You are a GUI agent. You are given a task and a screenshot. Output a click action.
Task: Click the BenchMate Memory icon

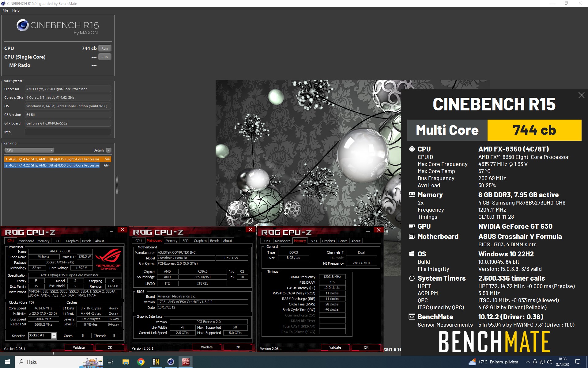pyautogui.click(x=412, y=195)
